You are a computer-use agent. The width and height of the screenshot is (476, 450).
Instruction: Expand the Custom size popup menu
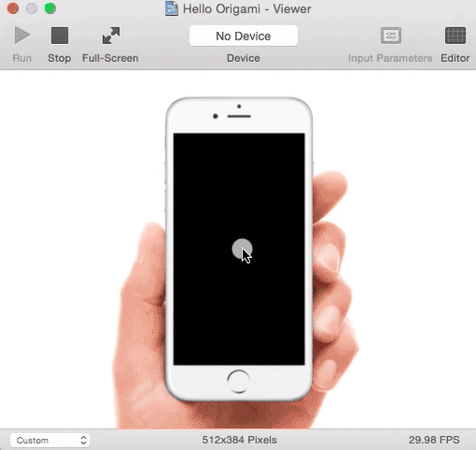(50, 440)
